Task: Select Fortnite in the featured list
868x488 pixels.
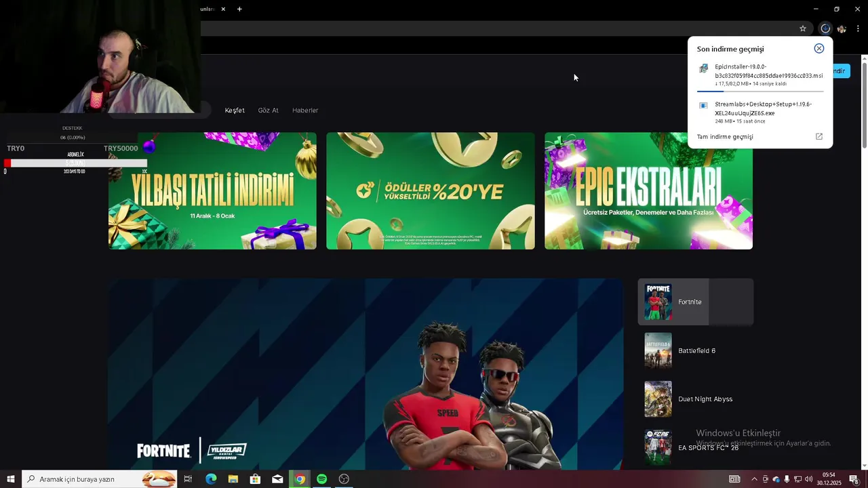Action: coord(696,302)
